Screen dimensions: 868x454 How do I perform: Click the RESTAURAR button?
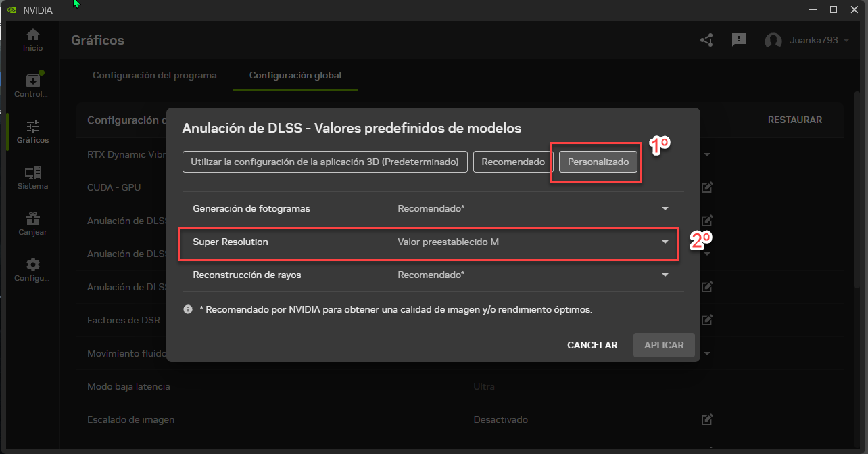[795, 120]
